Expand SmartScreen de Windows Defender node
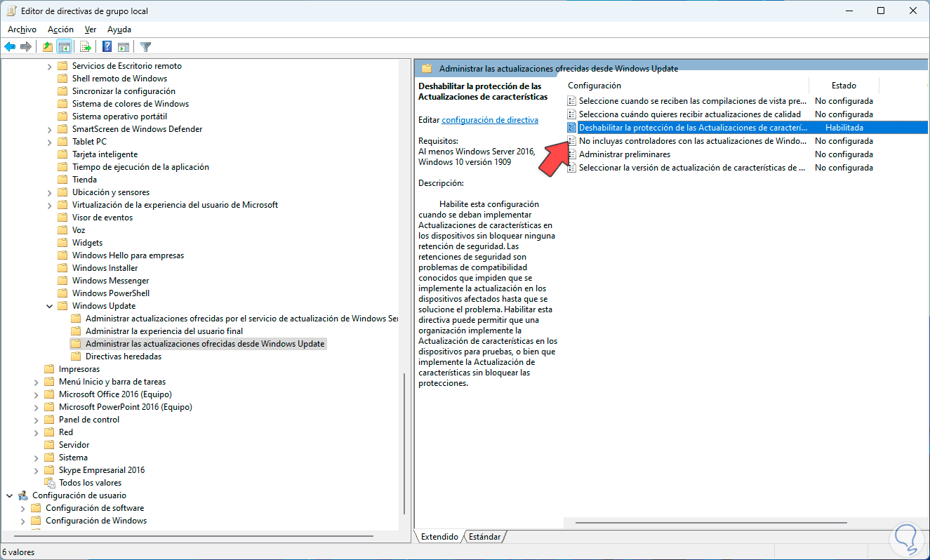 (49, 129)
